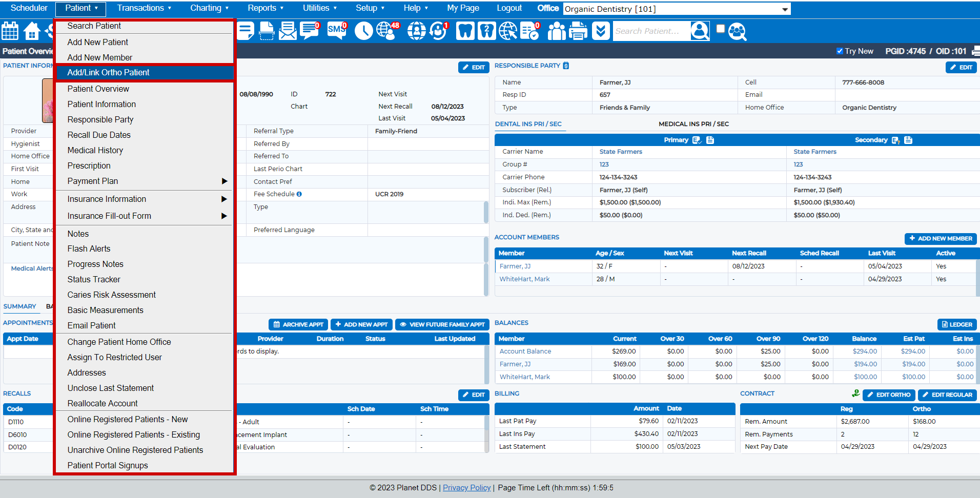
Task: Open the scheduler calendar icon
Action: 10,31
